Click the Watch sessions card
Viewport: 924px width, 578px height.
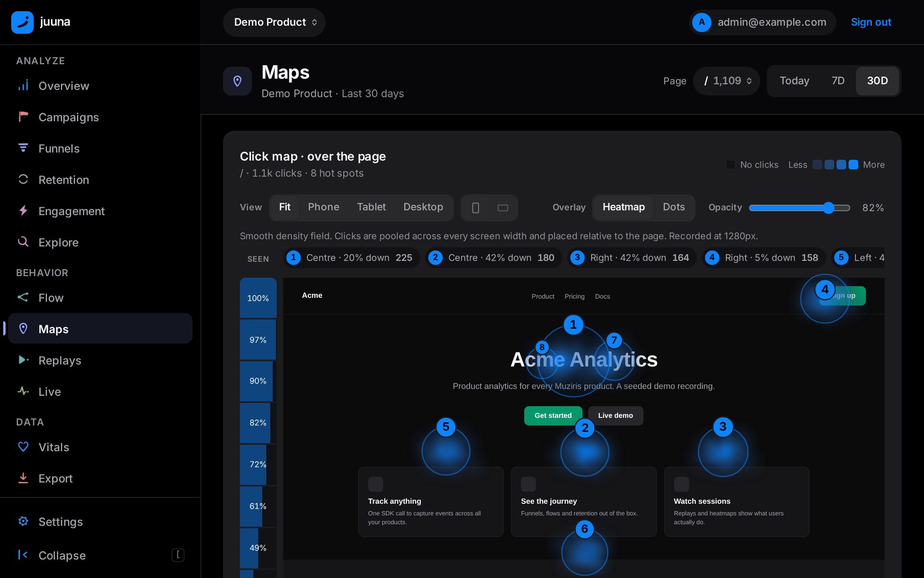pos(737,502)
